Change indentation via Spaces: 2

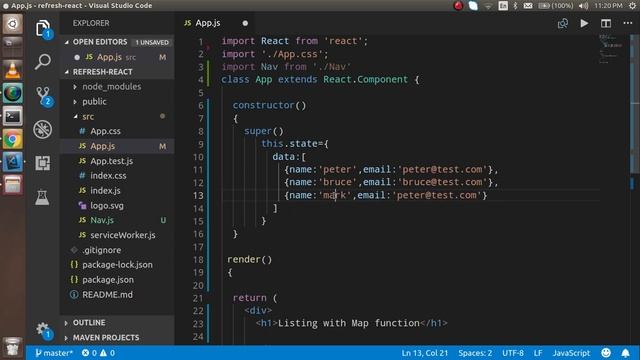tap(475, 353)
